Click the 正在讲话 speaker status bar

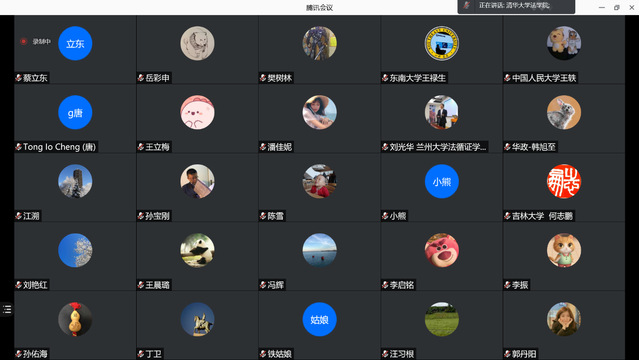(x=516, y=6)
